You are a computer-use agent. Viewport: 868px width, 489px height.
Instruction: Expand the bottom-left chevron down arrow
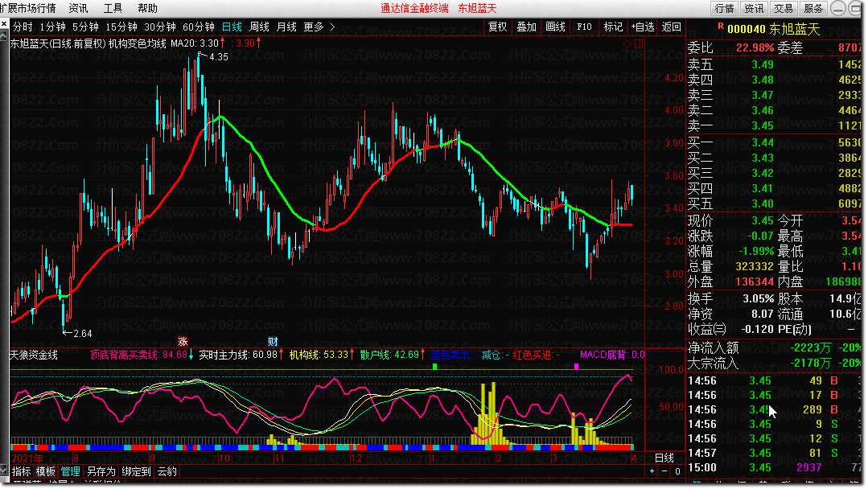[x=4, y=471]
